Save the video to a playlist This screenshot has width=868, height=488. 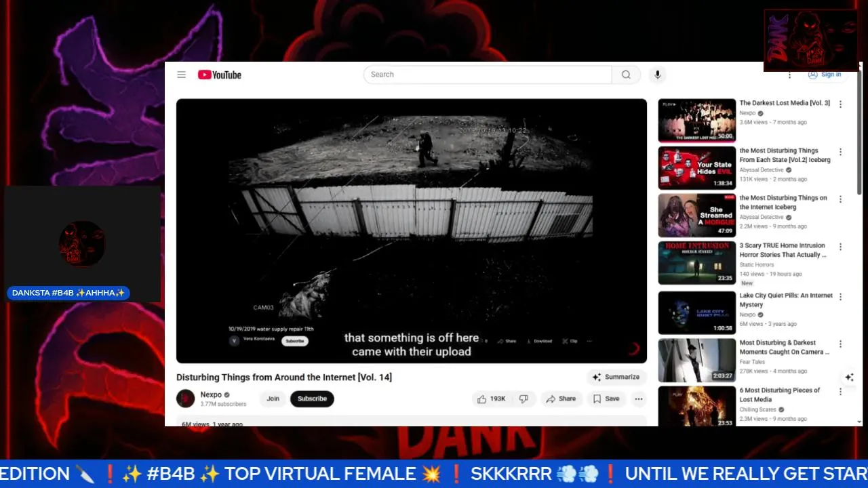point(606,399)
